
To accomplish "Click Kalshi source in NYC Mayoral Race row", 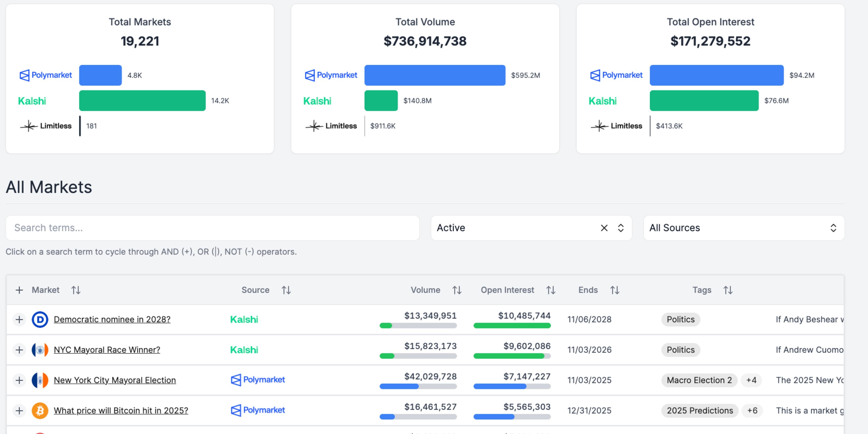I will 244,350.
